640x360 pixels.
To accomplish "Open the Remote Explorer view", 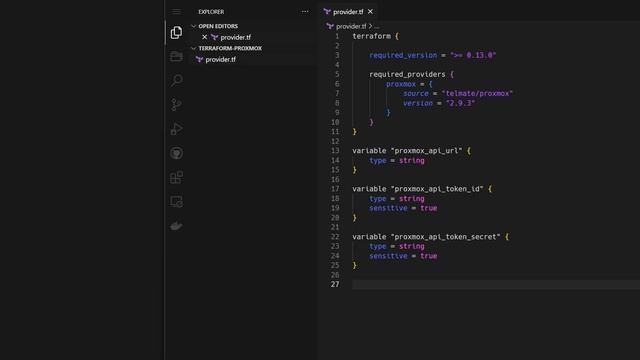I will tap(176, 201).
